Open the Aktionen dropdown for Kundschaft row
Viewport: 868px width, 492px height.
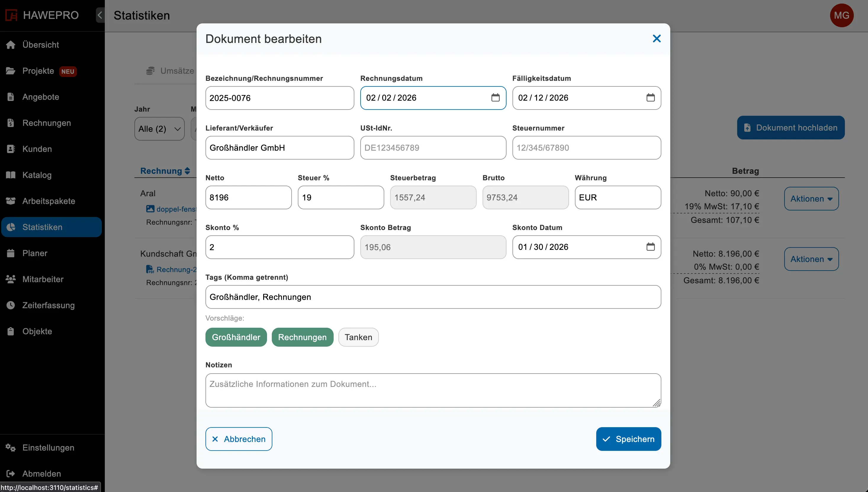[811, 259]
